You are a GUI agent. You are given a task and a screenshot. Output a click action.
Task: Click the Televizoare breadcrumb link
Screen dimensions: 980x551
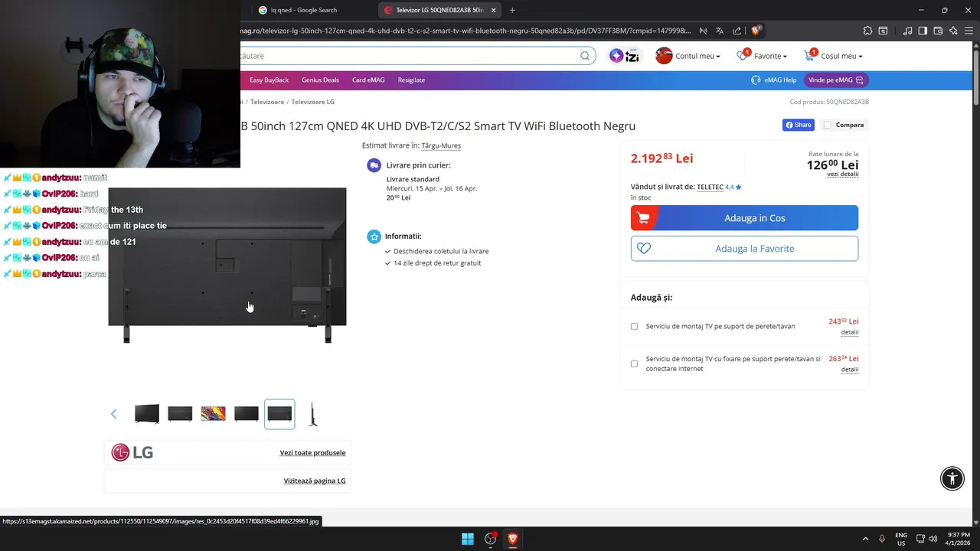click(x=267, y=102)
